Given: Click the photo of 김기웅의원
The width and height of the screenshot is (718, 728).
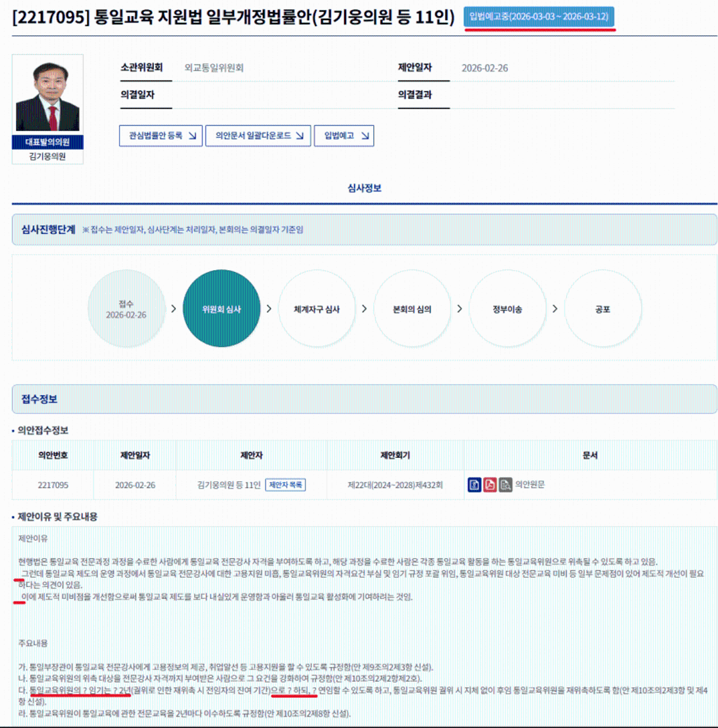Looking at the screenshot, I should tap(48, 96).
